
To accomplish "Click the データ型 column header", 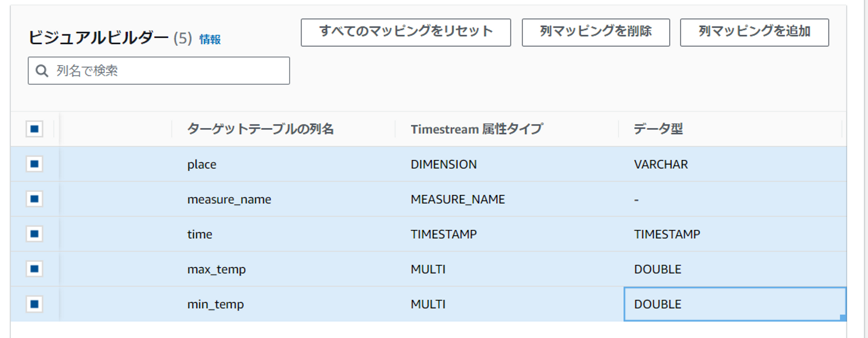I will 658,129.
